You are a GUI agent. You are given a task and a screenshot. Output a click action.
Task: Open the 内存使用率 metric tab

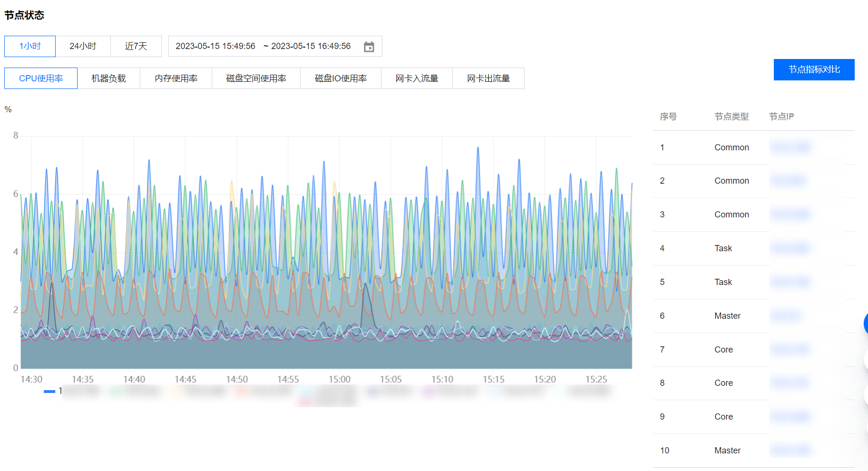tap(176, 78)
